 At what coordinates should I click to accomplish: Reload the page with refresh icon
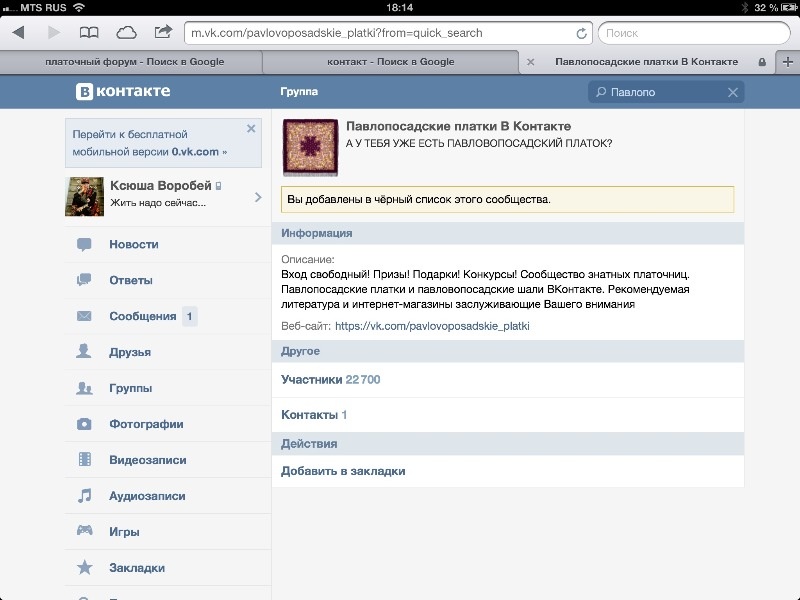tap(581, 33)
